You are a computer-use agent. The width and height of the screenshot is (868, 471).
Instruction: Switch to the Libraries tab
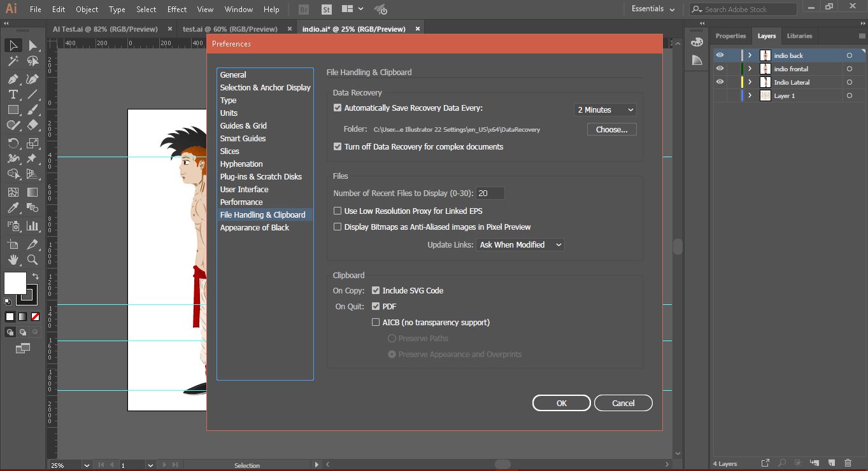(799, 36)
